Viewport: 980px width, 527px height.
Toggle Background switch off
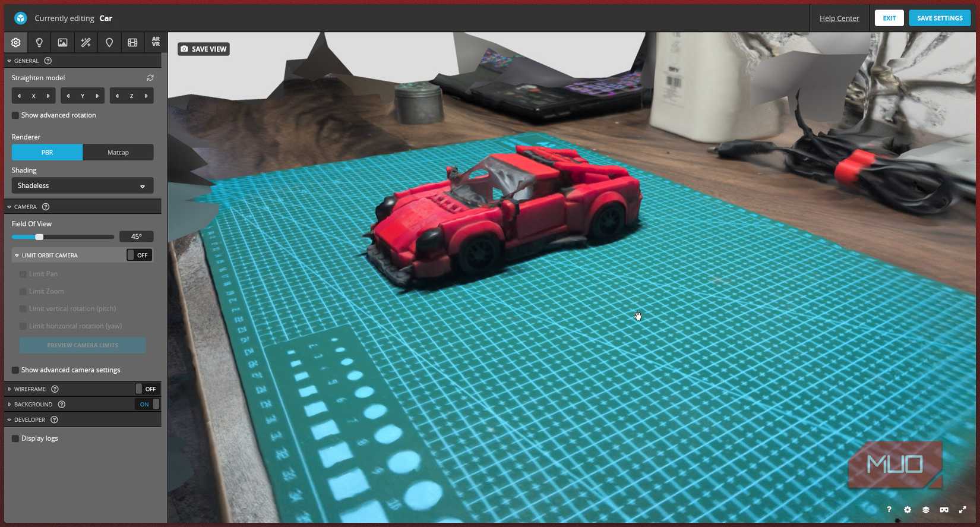pos(147,404)
